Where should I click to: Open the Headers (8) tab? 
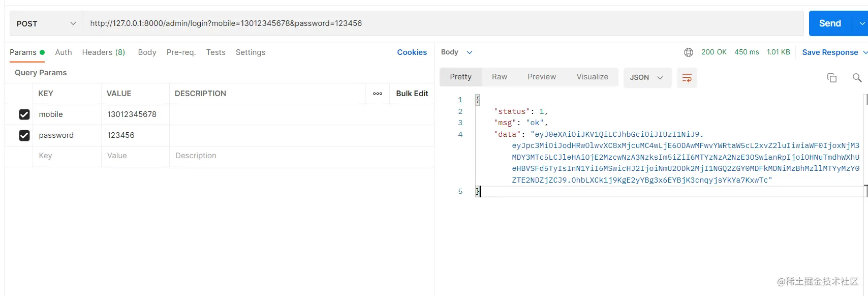104,52
